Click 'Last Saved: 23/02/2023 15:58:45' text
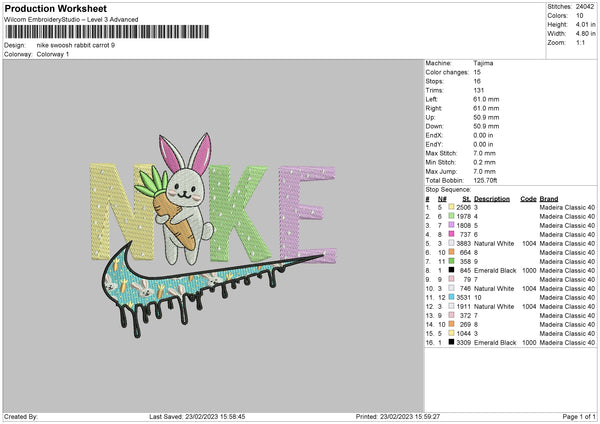600x424 pixels. (197, 416)
